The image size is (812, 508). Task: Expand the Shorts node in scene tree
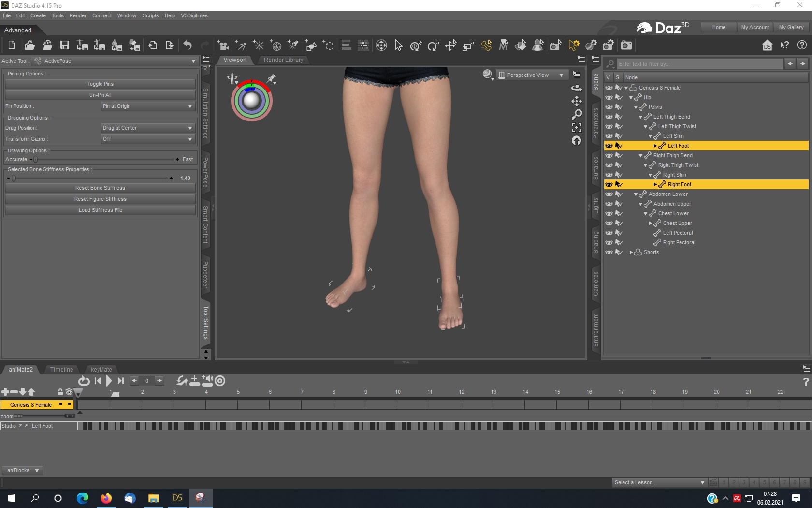[631, 253]
